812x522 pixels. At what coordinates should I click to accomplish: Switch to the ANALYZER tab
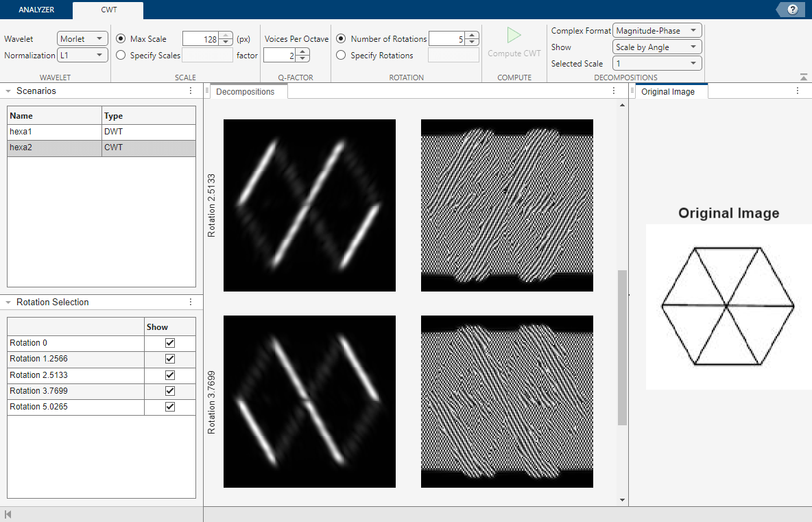coord(36,10)
